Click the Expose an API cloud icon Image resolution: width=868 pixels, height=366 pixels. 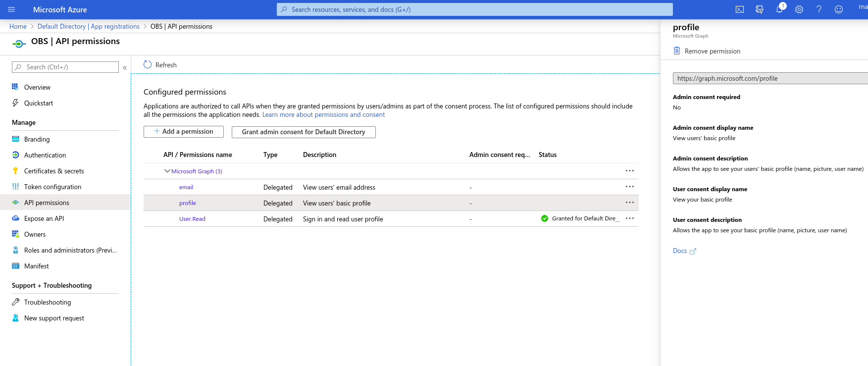pyautogui.click(x=15, y=218)
